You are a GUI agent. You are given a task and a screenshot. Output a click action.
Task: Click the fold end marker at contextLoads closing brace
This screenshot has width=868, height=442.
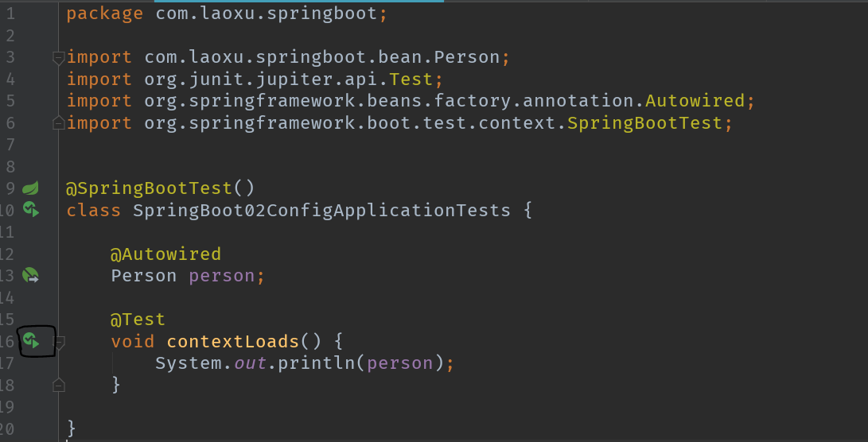58,385
